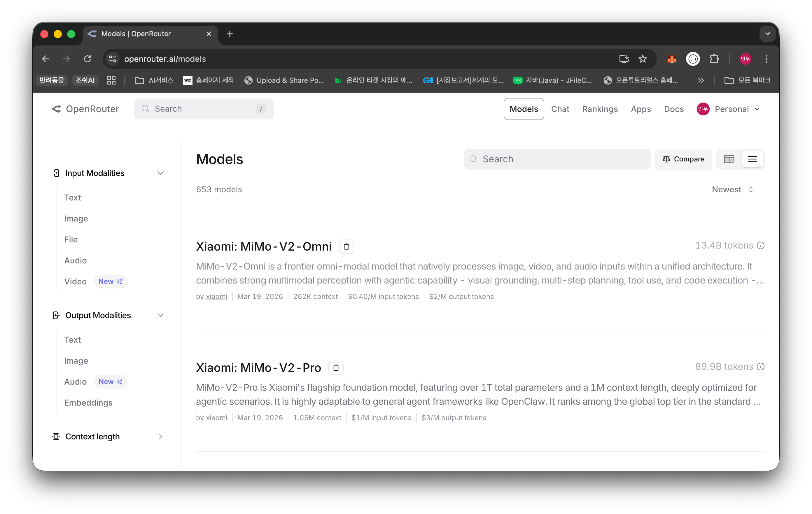Open the 홈페이지 제작 bookmark

tap(209, 80)
